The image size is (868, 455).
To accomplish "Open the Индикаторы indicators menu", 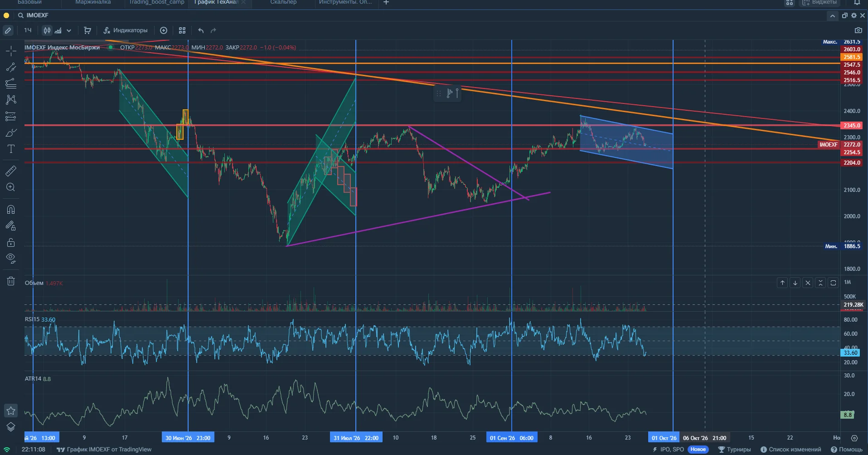I will point(126,30).
